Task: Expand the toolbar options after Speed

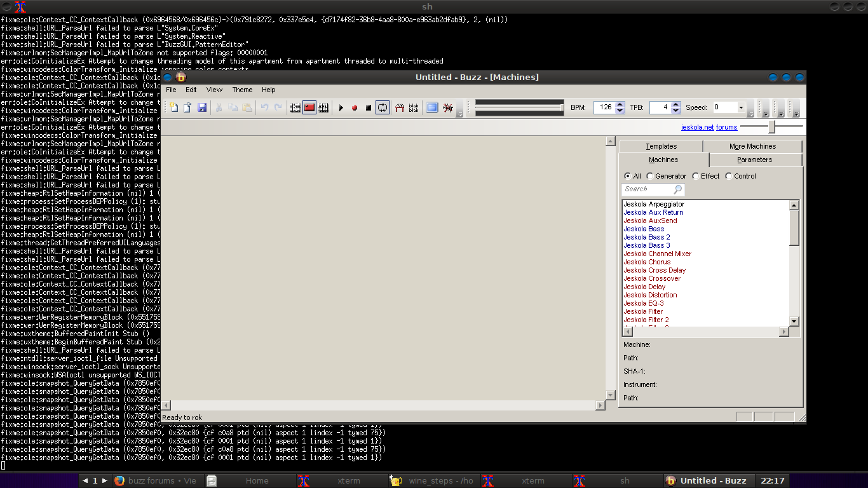Action: coord(750,113)
